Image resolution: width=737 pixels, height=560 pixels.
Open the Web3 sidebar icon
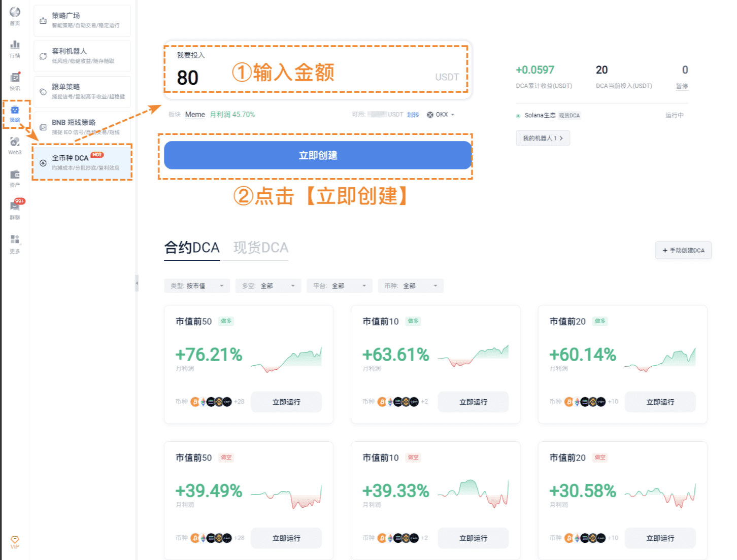pos(15,142)
